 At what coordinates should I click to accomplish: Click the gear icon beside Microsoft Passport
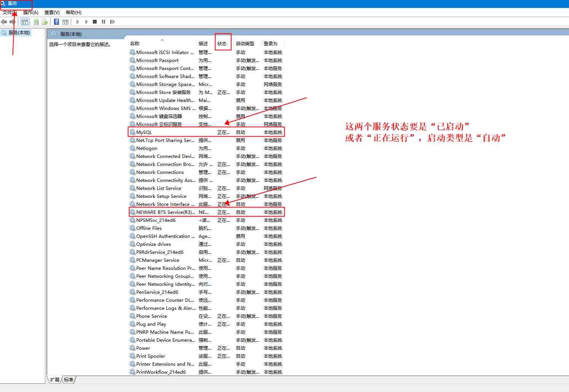click(132, 60)
